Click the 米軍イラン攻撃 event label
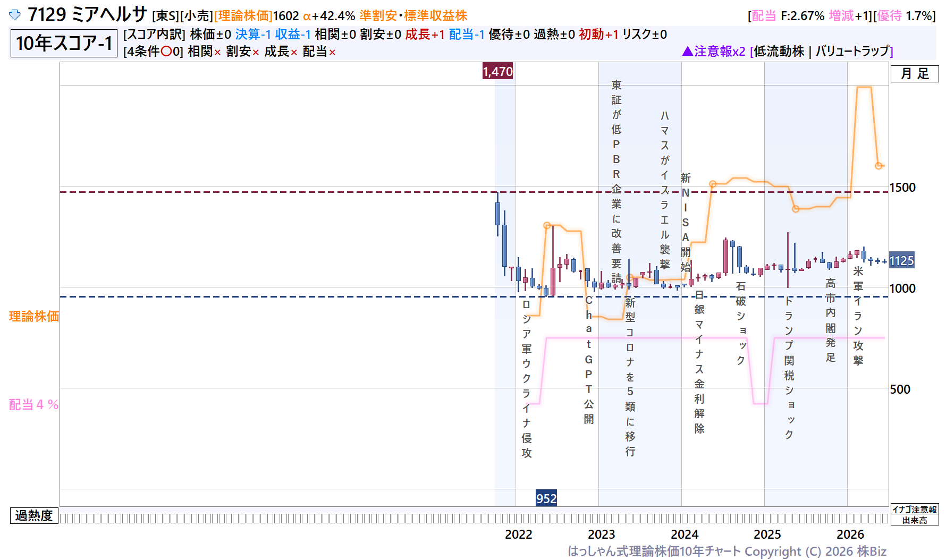This screenshot has width=946, height=560. [858, 316]
